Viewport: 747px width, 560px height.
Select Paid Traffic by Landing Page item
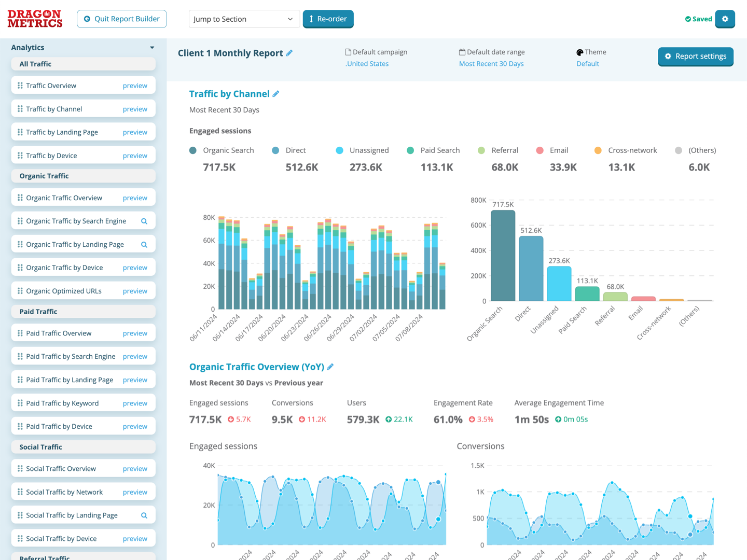click(84, 380)
